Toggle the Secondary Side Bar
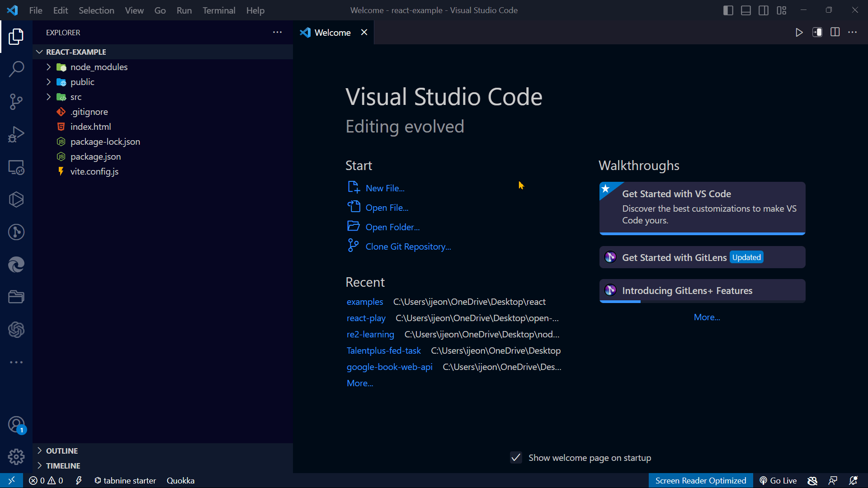Image resolution: width=868 pixels, height=488 pixels. 764,10
